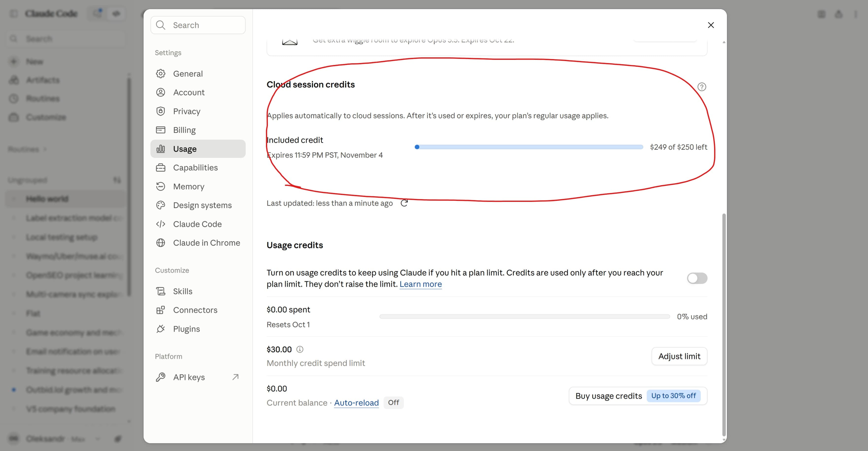Open the Game economy session
The width and height of the screenshot is (868, 451).
pyautogui.click(x=66, y=332)
